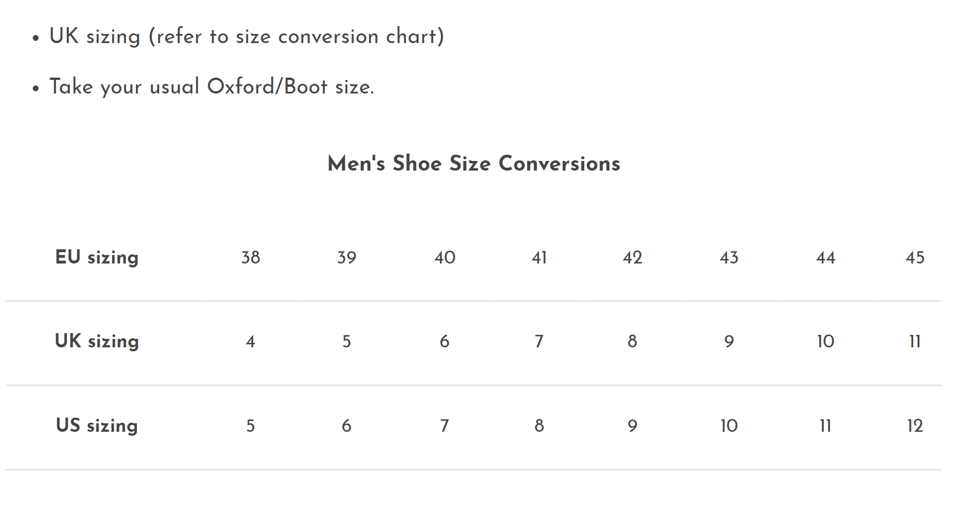The width and height of the screenshot is (980, 523).
Task: Select EU size 42 cell
Action: tap(632, 258)
